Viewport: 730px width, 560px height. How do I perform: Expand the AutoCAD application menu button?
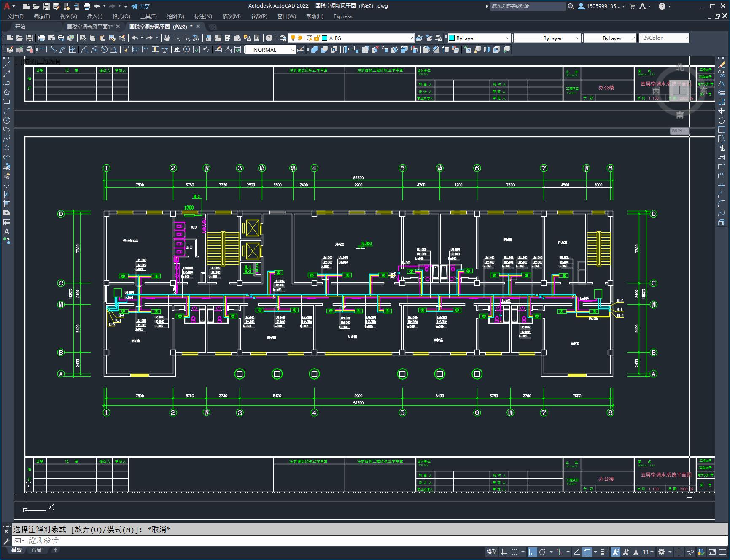click(8, 6)
